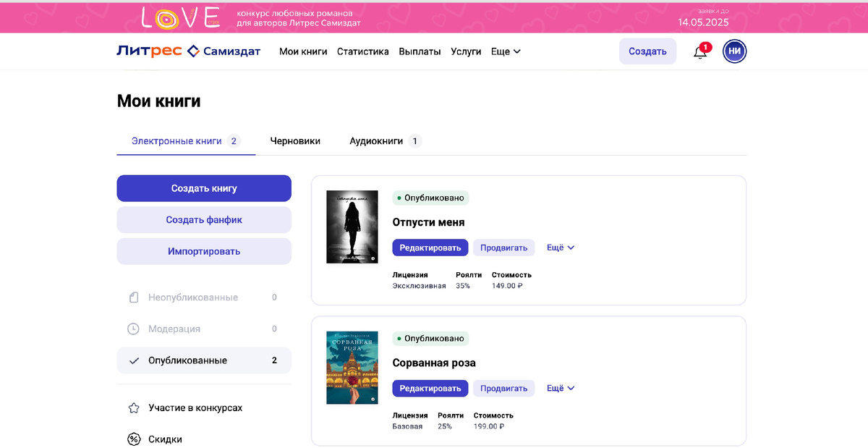Screen dimensions: 868x448
Task: Click the star icon for Участие в конкурсах
Action: (x=133, y=408)
